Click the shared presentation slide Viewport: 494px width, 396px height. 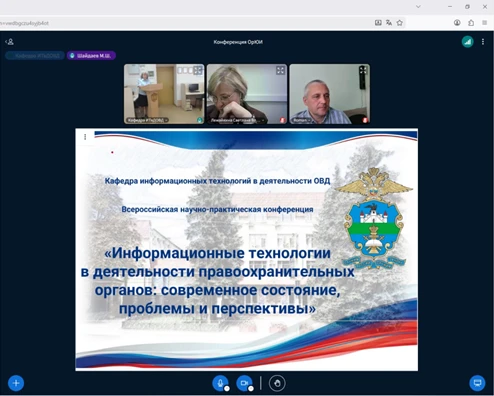[x=247, y=250]
